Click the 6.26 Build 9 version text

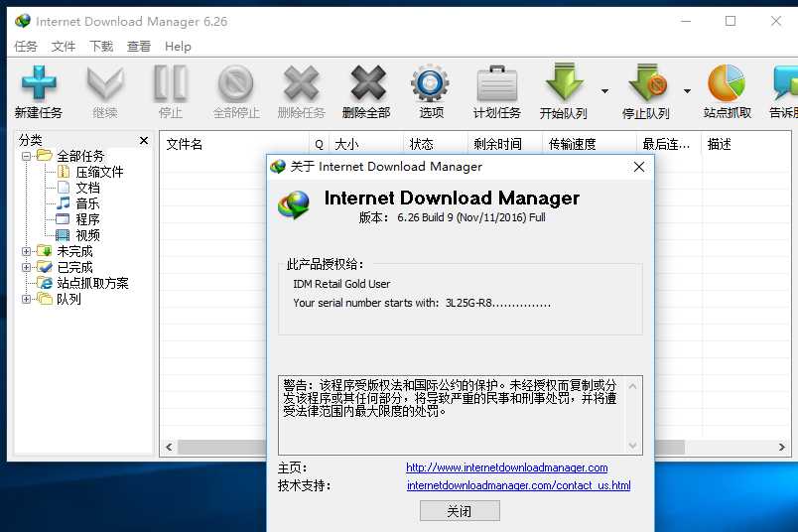point(470,217)
